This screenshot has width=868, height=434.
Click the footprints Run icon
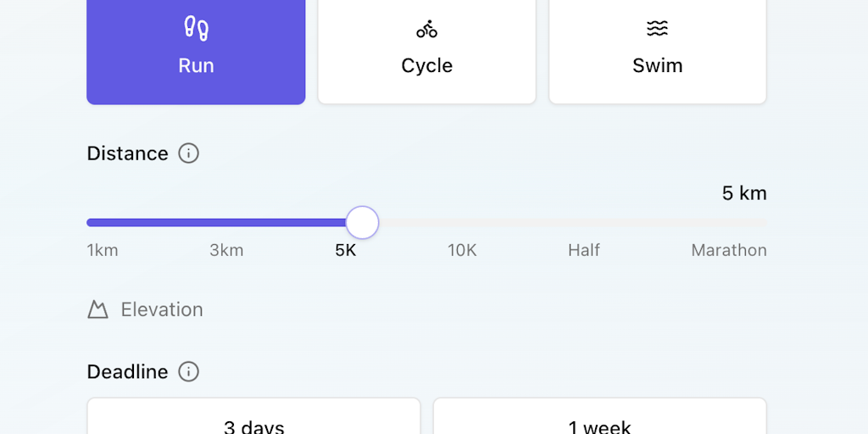pyautogui.click(x=196, y=29)
